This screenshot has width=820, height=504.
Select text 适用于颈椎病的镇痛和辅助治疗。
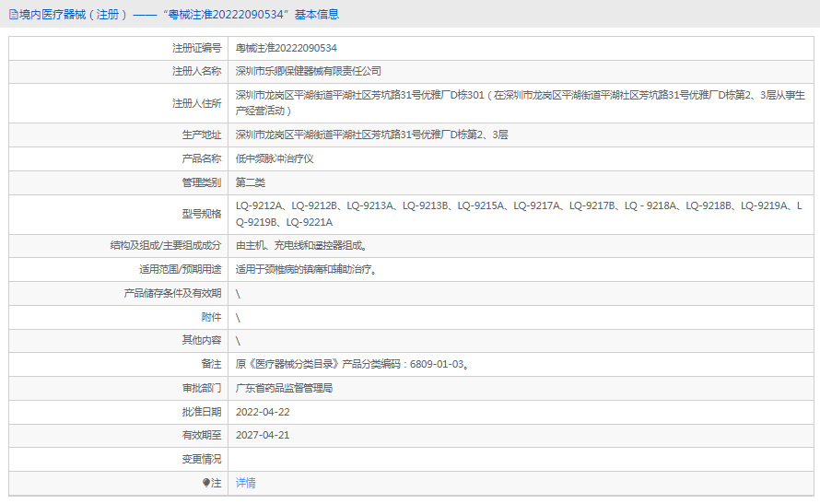[306, 269]
